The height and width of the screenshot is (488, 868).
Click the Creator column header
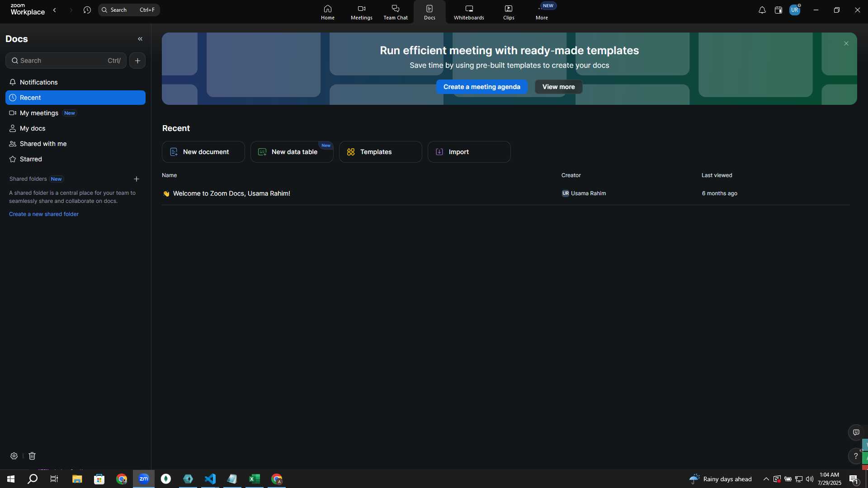coord(571,175)
